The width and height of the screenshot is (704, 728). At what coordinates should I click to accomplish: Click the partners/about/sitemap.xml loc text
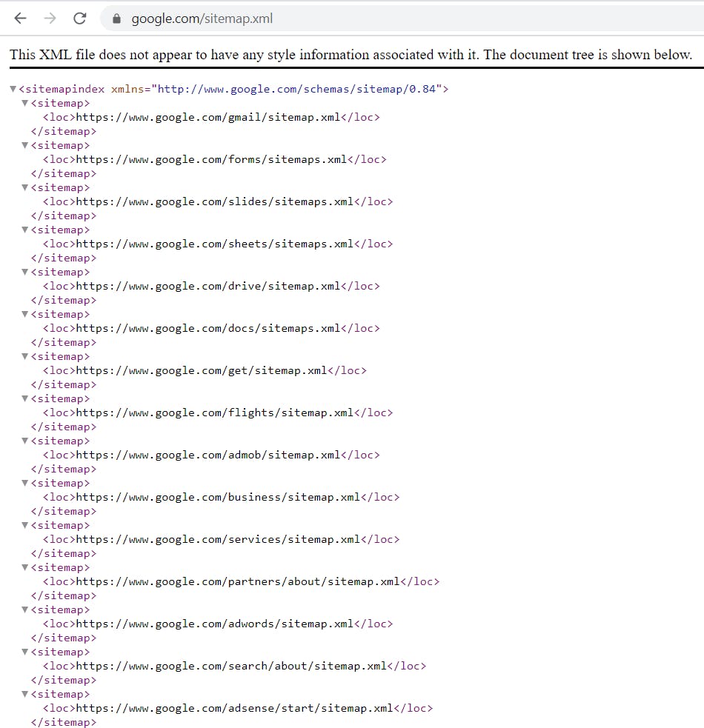(x=238, y=582)
